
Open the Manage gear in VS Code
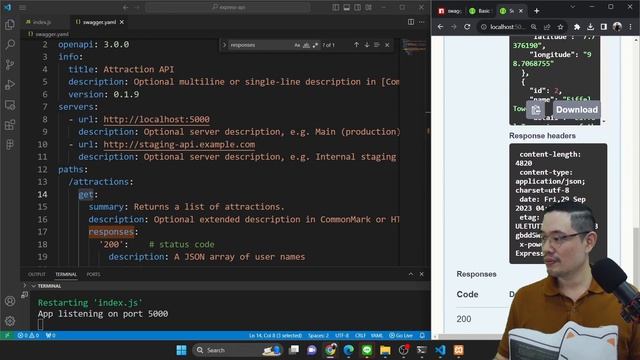tap(10, 321)
